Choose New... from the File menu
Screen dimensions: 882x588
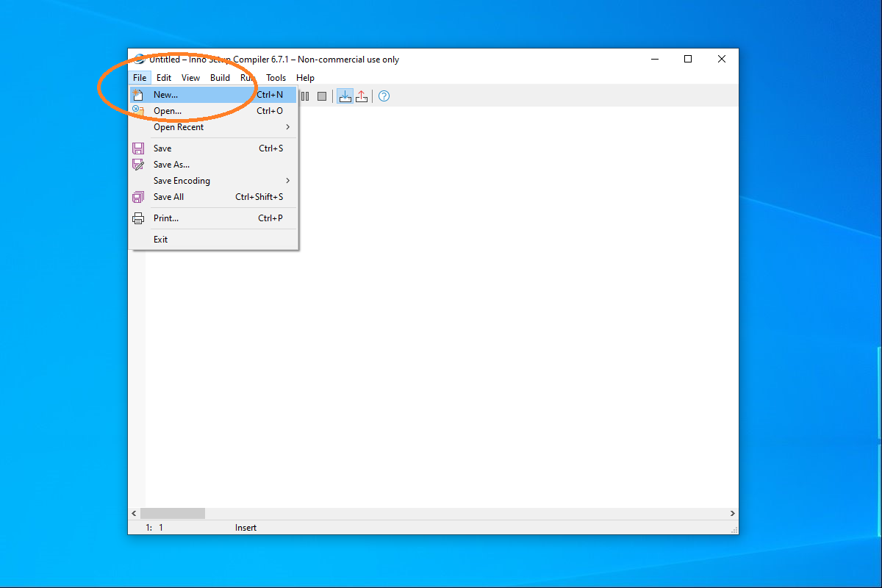[213, 95]
